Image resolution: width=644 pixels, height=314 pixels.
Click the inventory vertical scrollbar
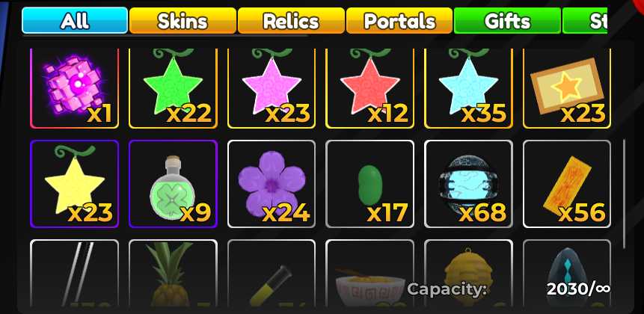point(625,194)
